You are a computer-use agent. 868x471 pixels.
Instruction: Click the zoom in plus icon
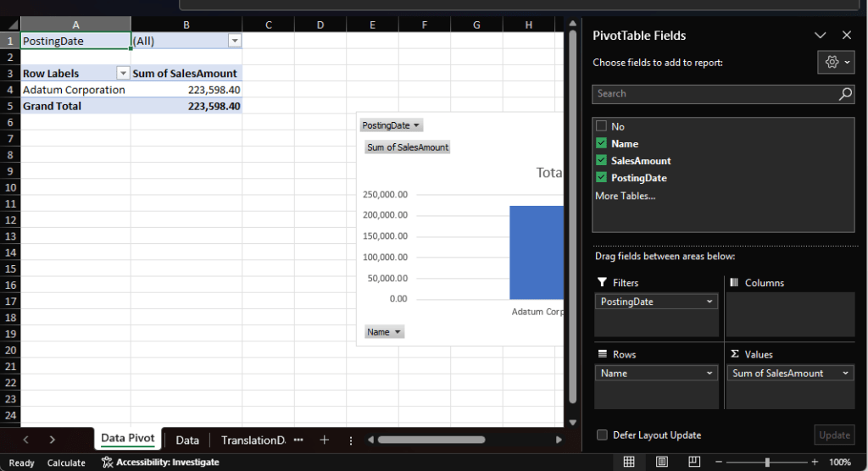(x=815, y=462)
